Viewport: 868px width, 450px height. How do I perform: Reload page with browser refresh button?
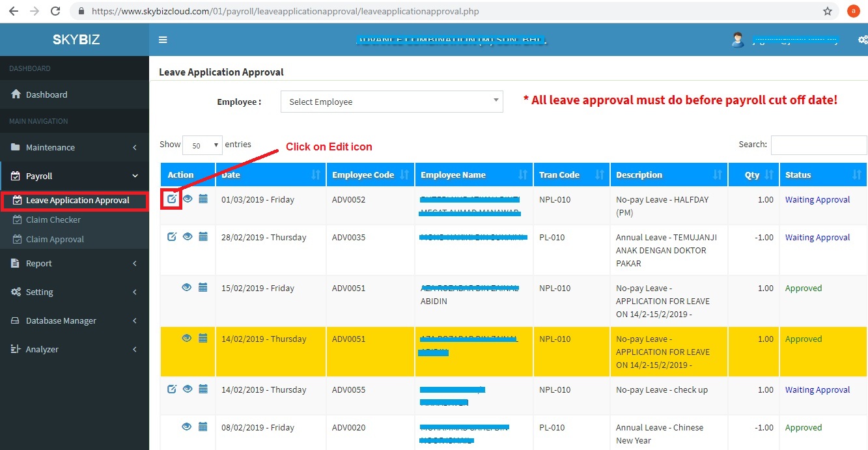(55, 11)
